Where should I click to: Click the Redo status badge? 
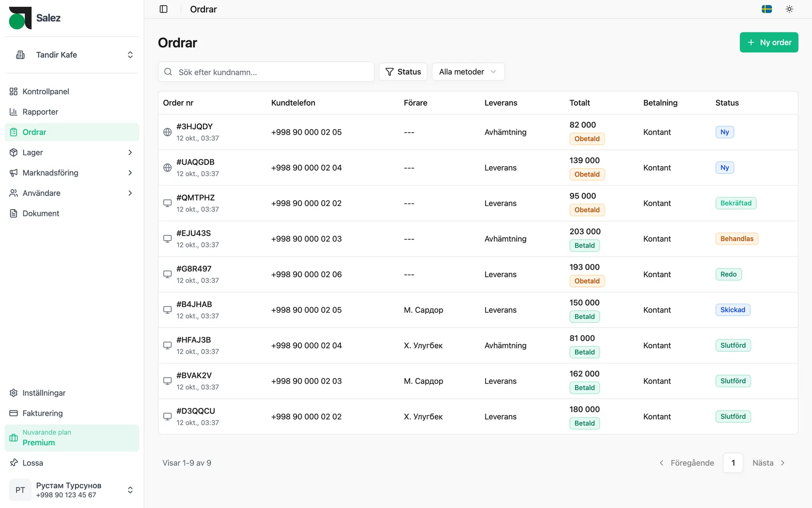[729, 275]
